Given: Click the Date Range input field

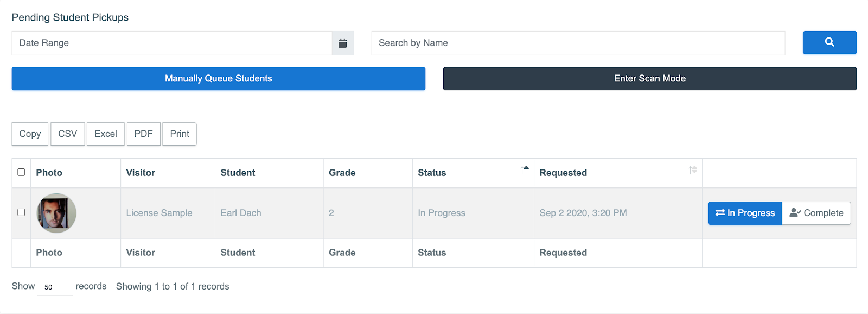Looking at the screenshot, I should 171,43.
